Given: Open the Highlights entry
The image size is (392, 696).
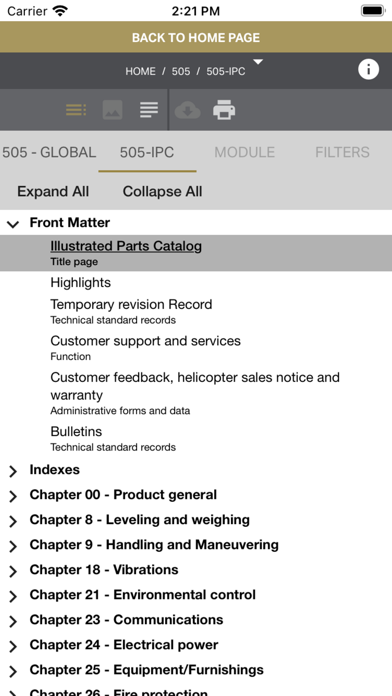Looking at the screenshot, I should coord(80,282).
